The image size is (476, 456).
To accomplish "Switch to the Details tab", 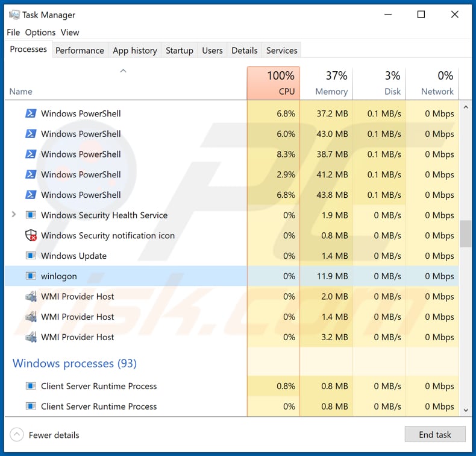I will (x=245, y=51).
